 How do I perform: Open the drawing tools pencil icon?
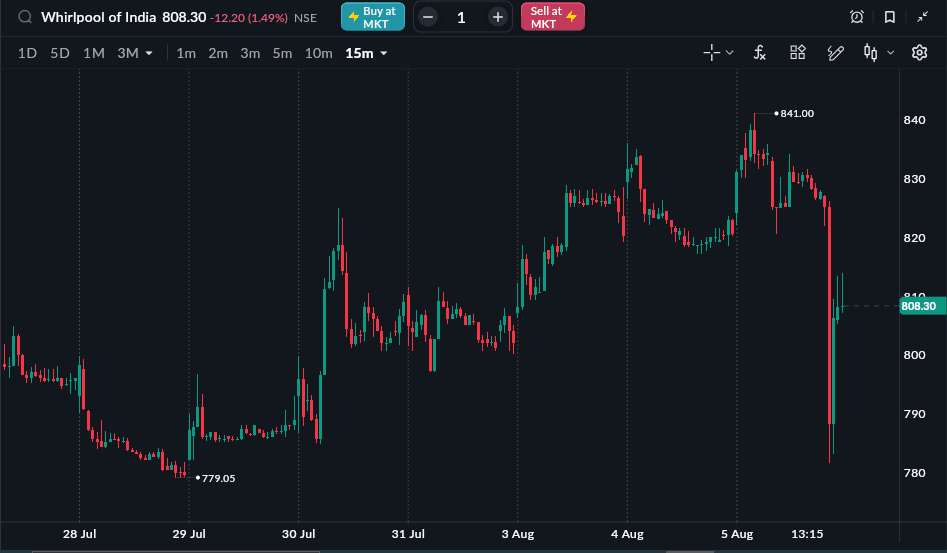(835, 53)
